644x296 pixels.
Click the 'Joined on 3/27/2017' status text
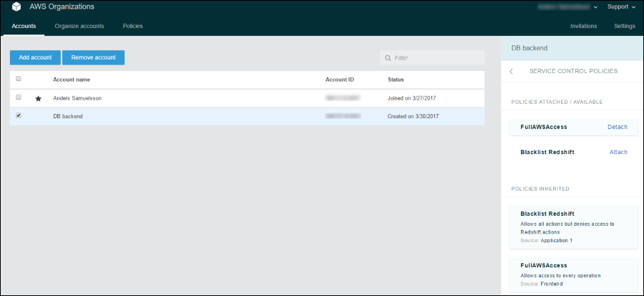click(x=412, y=98)
